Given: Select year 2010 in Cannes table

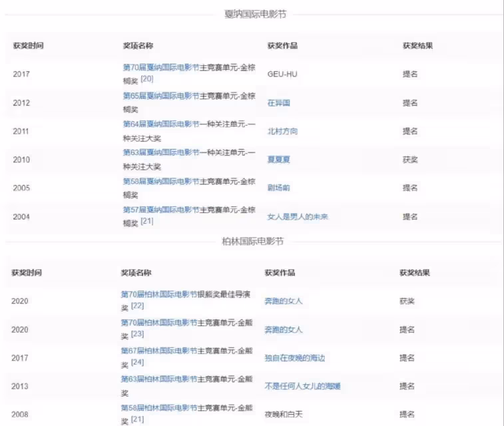Looking at the screenshot, I should [x=21, y=159].
